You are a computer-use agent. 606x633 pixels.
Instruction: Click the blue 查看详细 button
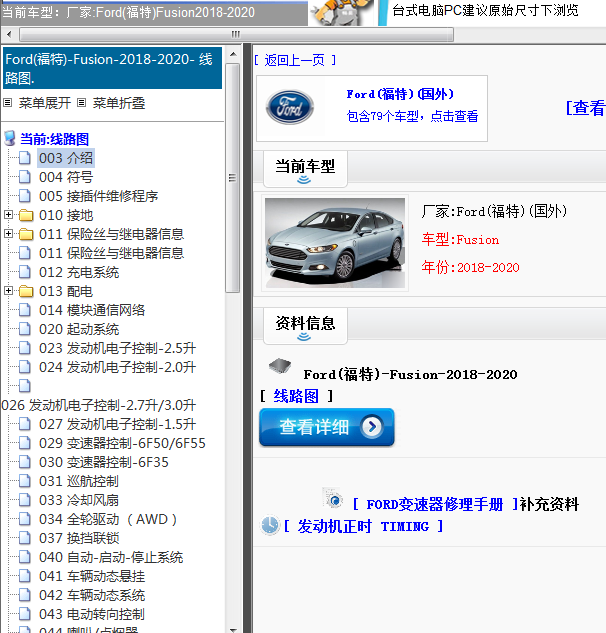tap(327, 427)
